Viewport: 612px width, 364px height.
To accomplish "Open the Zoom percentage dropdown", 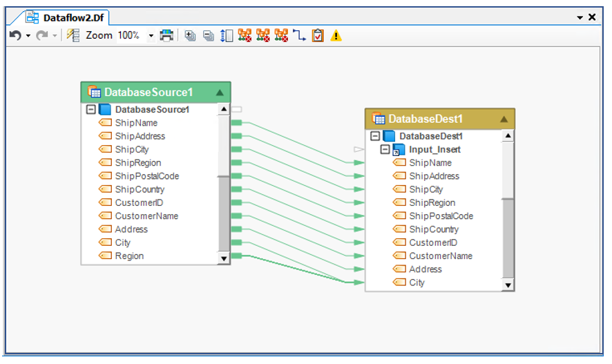I will click(x=151, y=36).
